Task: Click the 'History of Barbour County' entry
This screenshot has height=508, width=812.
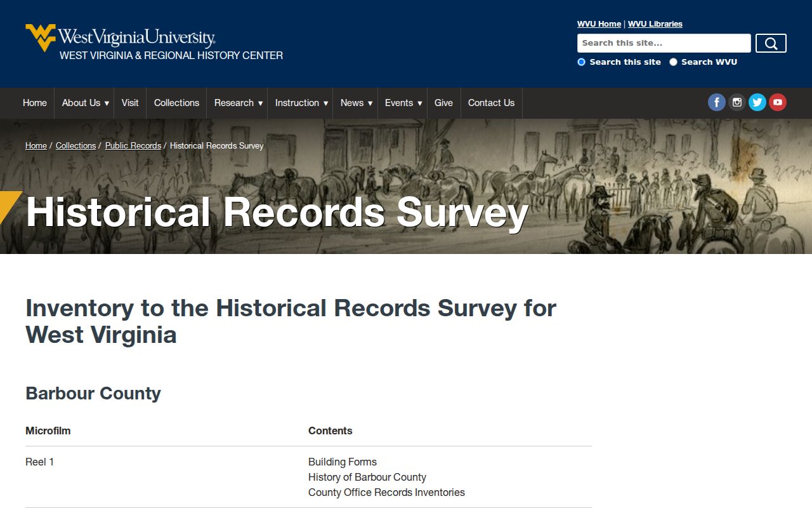Action: 367,477
